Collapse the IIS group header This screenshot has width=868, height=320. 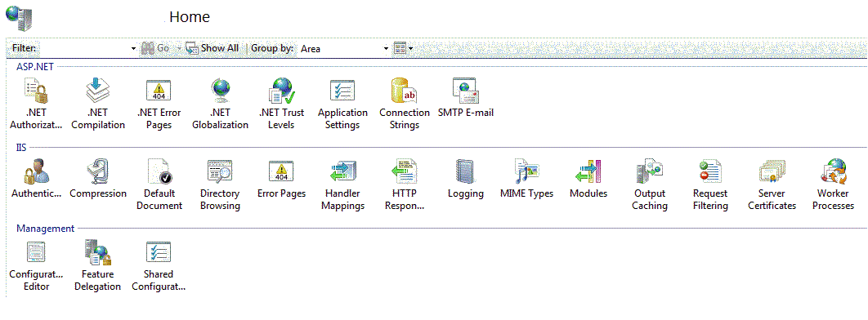click(x=21, y=148)
